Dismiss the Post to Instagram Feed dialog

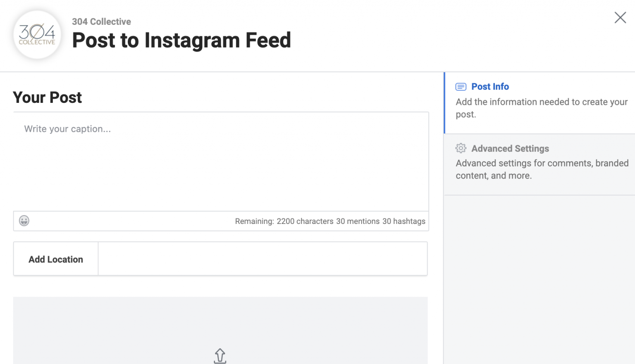pos(620,18)
